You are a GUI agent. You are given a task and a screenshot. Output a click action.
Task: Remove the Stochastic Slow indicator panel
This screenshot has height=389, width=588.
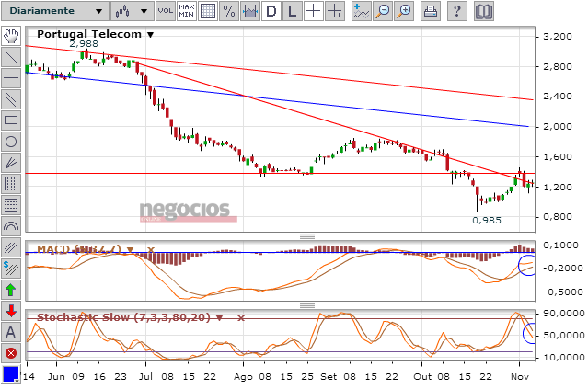click(241, 318)
